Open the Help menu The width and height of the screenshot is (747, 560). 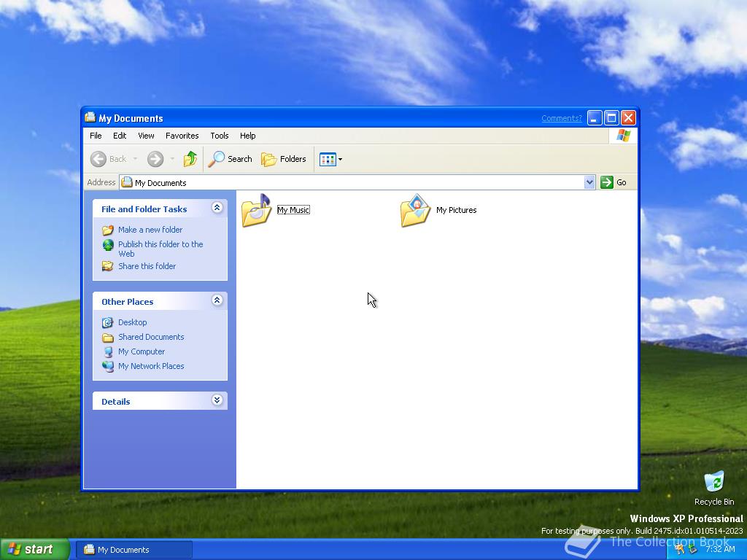(x=248, y=136)
